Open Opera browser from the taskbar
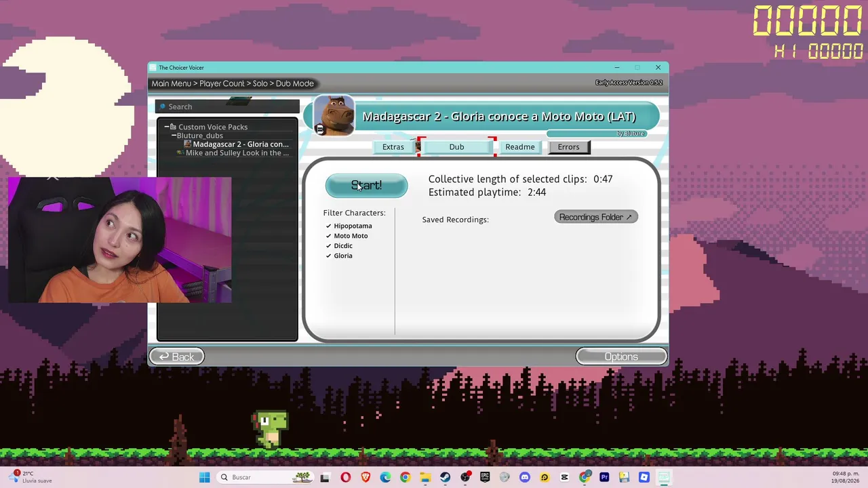This screenshot has height=488, width=868. tap(346, 477)
